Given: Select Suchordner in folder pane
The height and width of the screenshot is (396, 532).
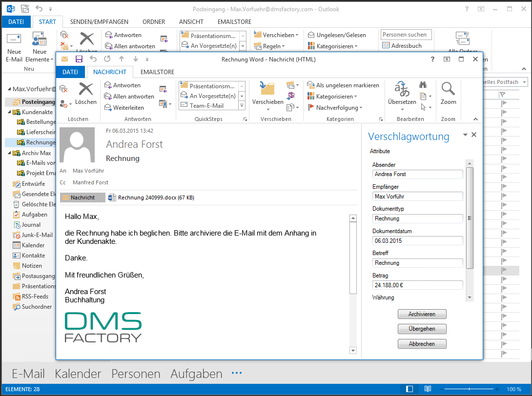Looking at the screenshot, I should (x=33, y=306).
